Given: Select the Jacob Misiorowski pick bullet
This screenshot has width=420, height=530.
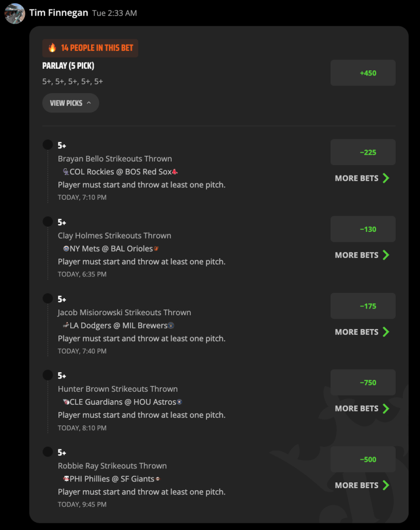Looking at the screenshot, I should (48, 298).
